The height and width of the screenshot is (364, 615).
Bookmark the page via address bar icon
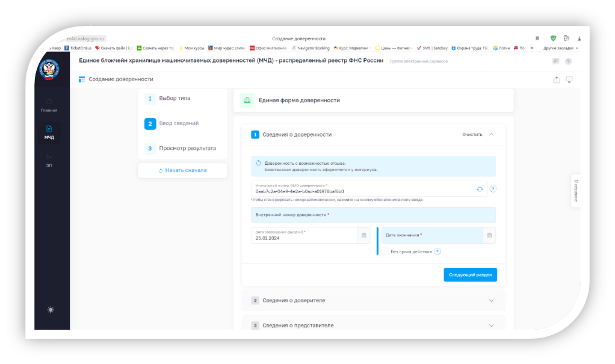(x=537, y=37)
